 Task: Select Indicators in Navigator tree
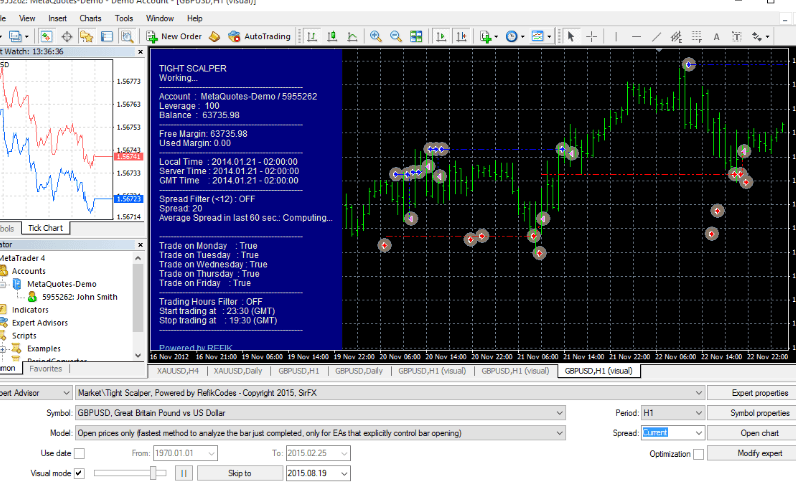pyautogui.click(x=30, y=310)
